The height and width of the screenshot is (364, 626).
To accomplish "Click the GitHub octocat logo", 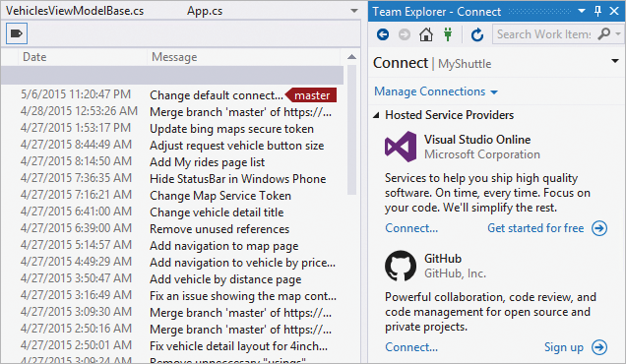I will pyautogui.click(x=401, y=266).
